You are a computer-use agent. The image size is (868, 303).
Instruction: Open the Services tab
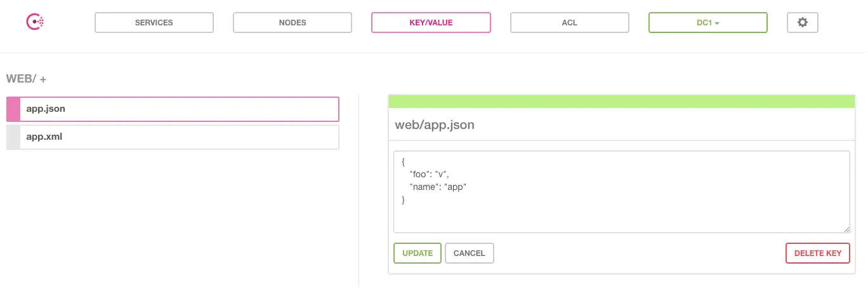[154, 22]
